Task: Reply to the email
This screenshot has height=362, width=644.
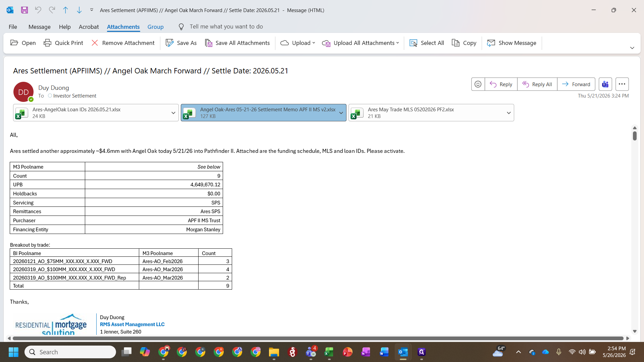Action: [x=501, y=84]
